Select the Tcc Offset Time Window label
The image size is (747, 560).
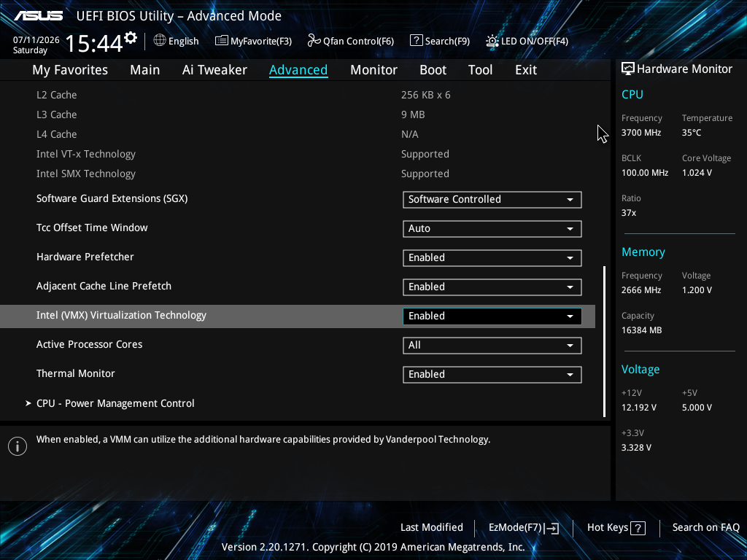tap(92, 227)
